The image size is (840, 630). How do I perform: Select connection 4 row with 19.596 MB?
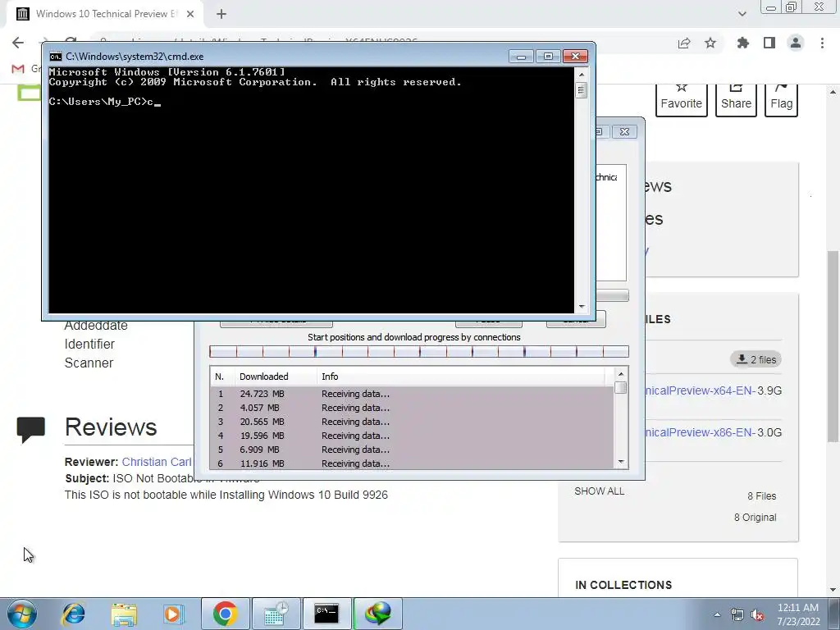coord(412,436)
